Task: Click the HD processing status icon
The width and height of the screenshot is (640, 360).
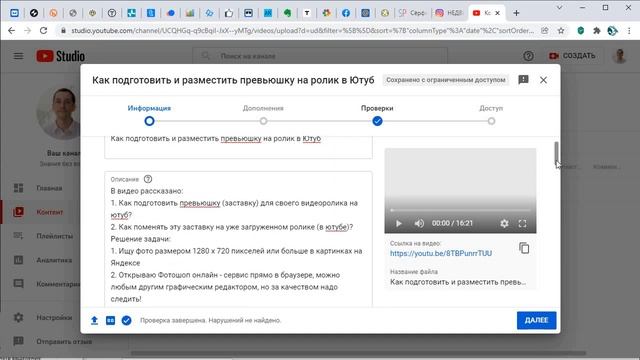Action: [x=110, y=320]
